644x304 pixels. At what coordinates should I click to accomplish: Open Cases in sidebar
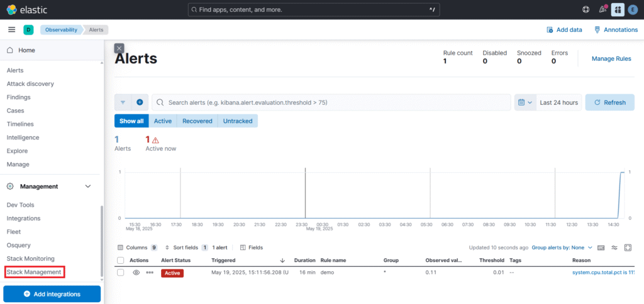tap(15, 111)
